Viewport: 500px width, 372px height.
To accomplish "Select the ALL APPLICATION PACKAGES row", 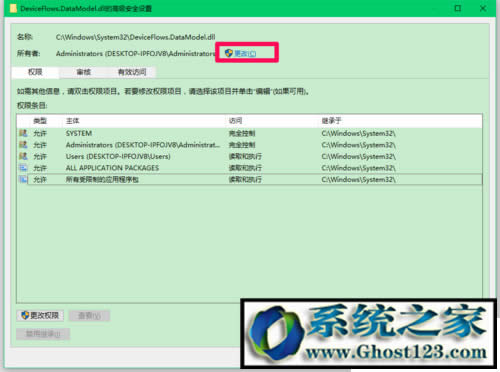I will coord(249,168).
